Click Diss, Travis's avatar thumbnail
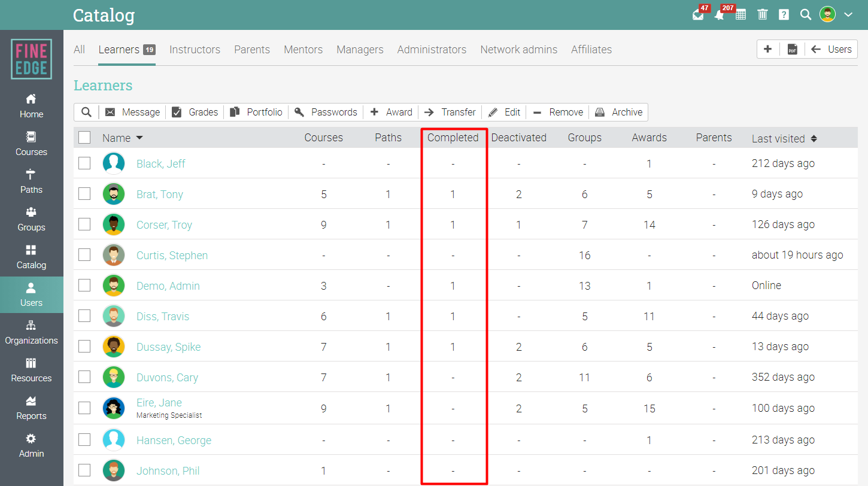This screenshot has width=868, height=486. click(114, 316)
